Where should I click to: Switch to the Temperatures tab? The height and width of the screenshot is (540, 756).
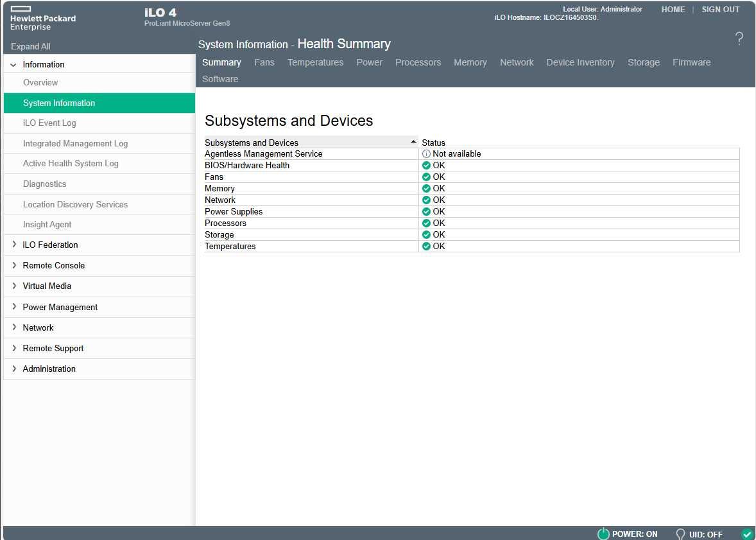point(315,62)
